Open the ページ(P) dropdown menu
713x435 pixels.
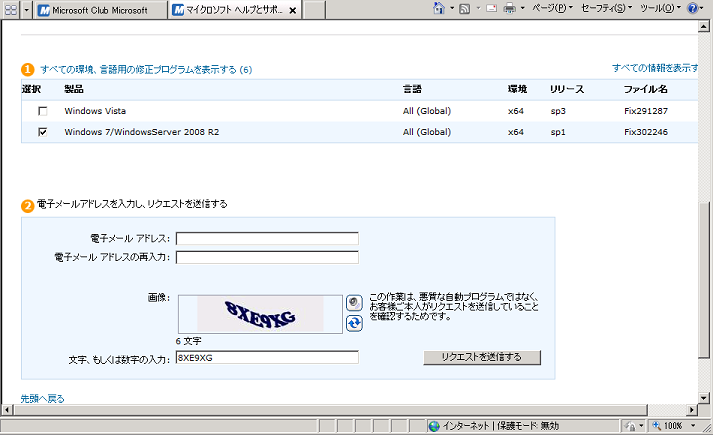click(551, 8)
